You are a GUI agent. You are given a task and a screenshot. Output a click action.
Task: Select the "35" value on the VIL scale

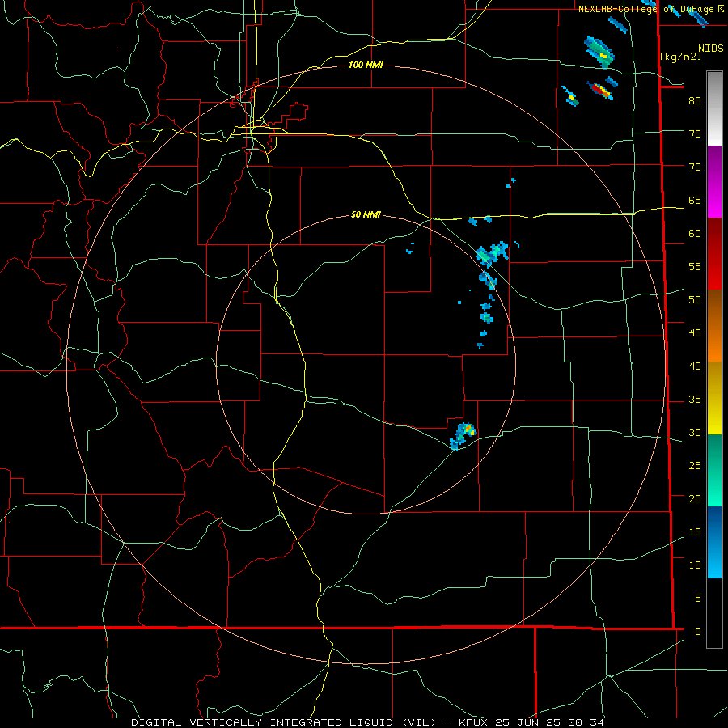(x=695, y=400)
